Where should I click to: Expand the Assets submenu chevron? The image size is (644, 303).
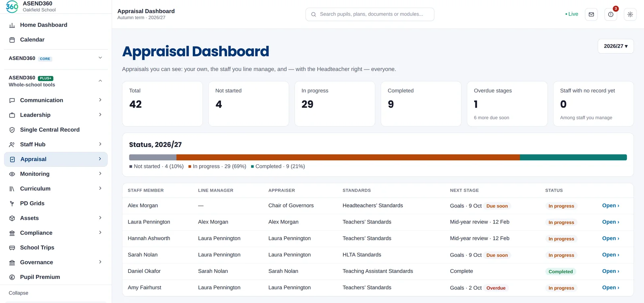pyautogui.click(x=100, y=218)
